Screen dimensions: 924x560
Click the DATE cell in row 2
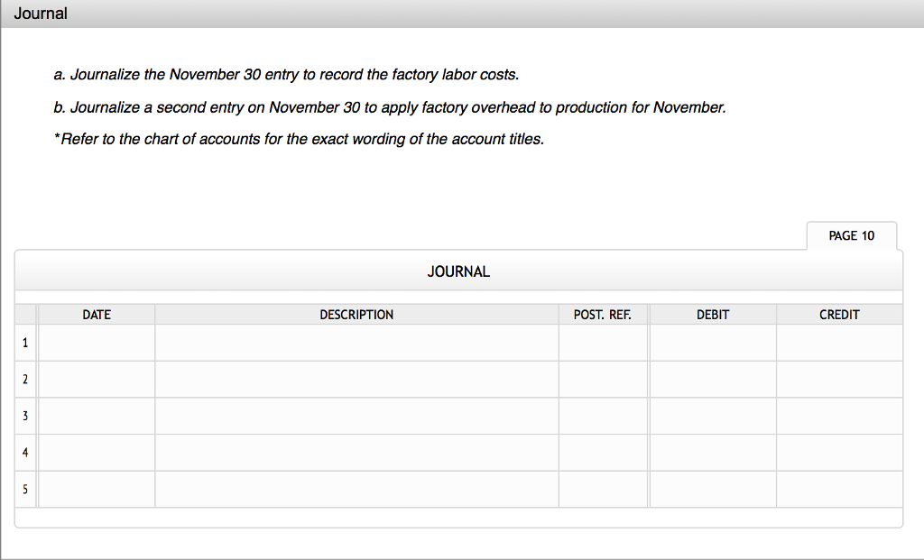[97, 379]
